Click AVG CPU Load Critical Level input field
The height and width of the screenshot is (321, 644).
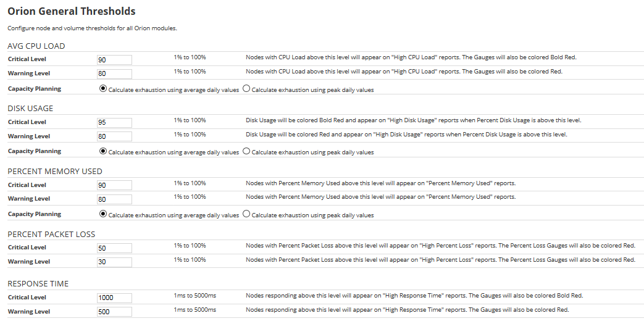pos(115,60)
